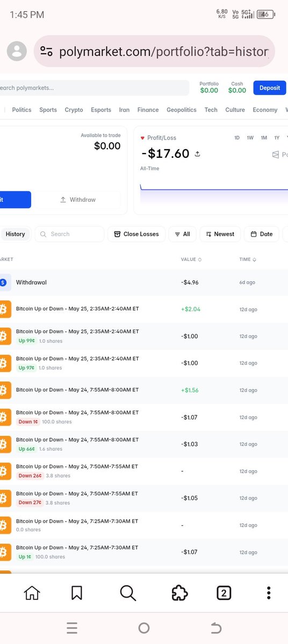Viewport: 288px width, 644px height.
Task: Tap Android back navigation button
Action: (x=216, y=628)
